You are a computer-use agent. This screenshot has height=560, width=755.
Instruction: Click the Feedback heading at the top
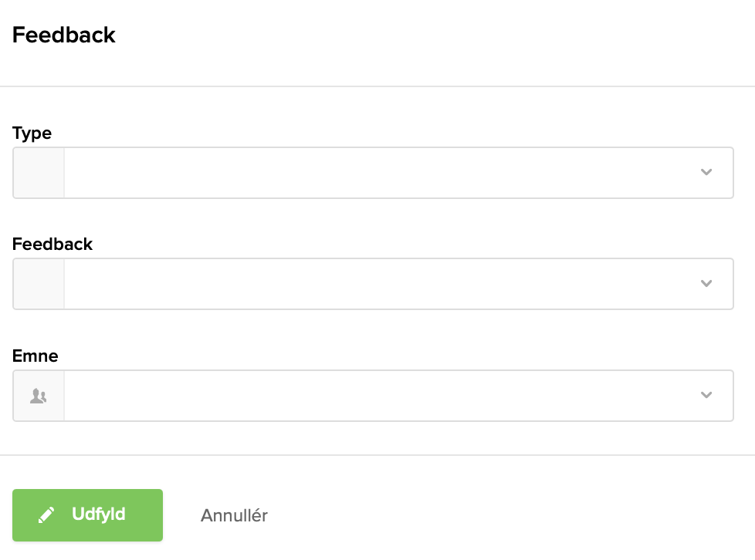(x=64, y=35)
